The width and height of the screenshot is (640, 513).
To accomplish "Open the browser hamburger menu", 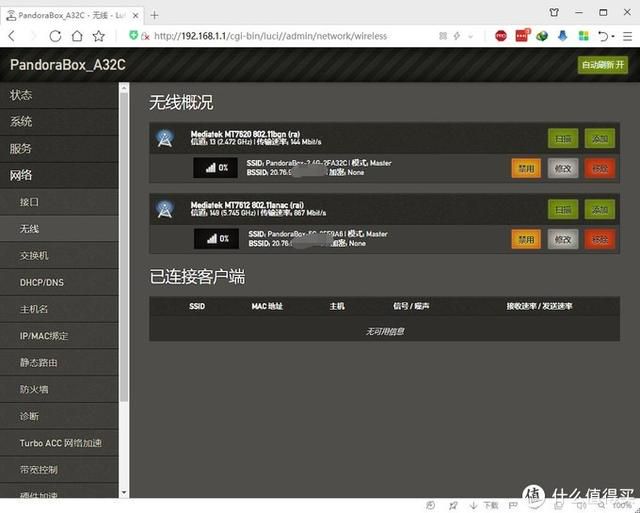I will tap(627, 36).
